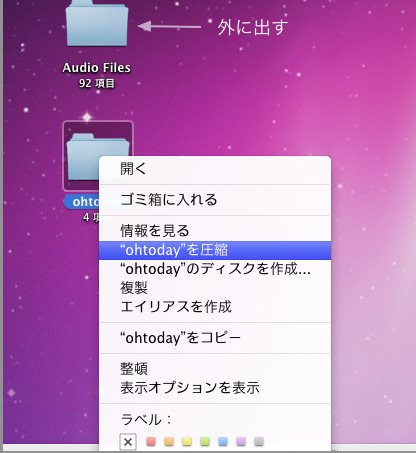Choose "ohtoday"のディスクを作成… entry
This screenshot has width=416, height=453.
pyautogui.click(x=215, y=269)
